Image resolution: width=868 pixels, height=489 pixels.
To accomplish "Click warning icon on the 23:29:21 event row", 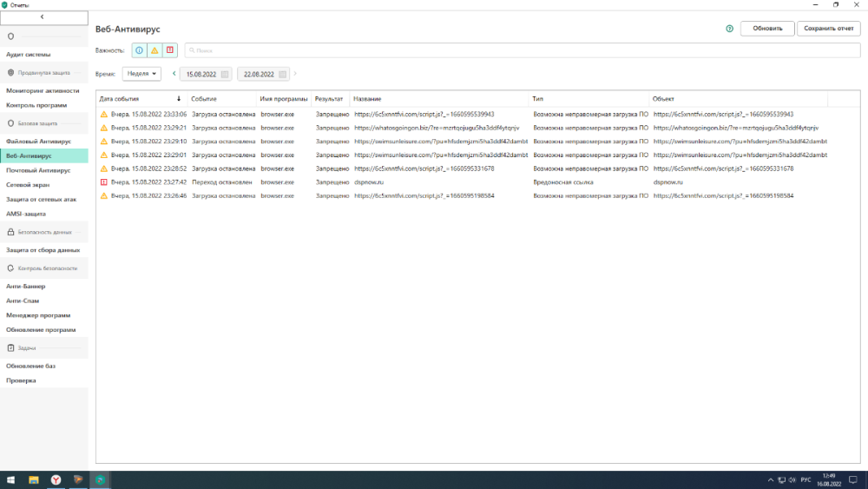I will click(x=103, y=128).
